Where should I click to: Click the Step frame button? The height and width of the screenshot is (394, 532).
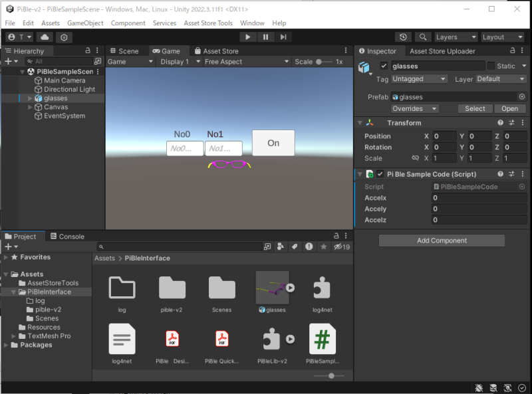[x=283, y=37]
